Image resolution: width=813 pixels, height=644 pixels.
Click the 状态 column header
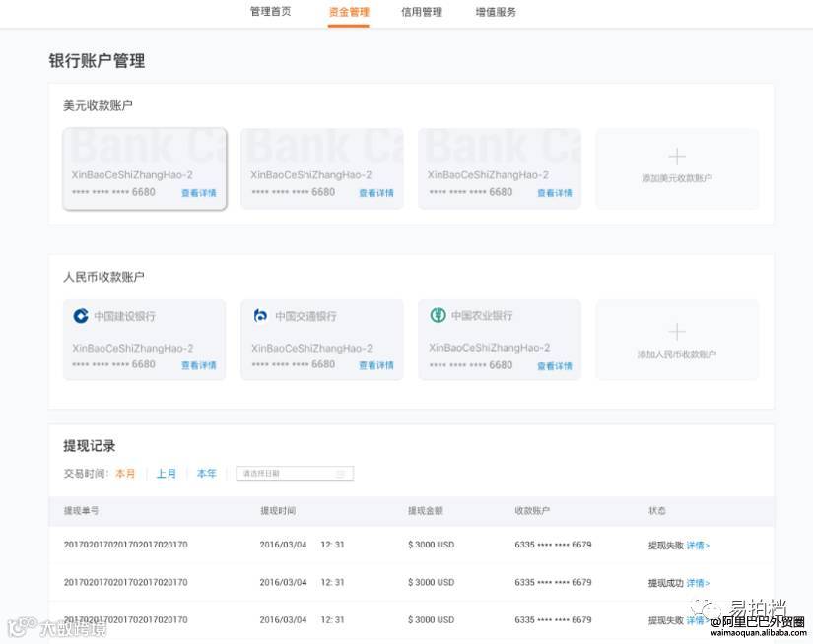pyautogui.click(x=657, y=511)
